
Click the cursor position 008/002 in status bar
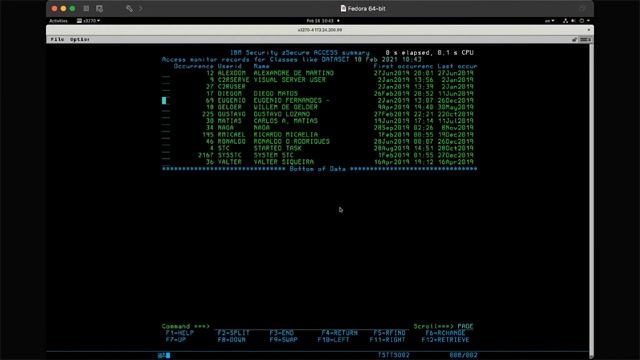pyautogui.click(x=463, y=355)
